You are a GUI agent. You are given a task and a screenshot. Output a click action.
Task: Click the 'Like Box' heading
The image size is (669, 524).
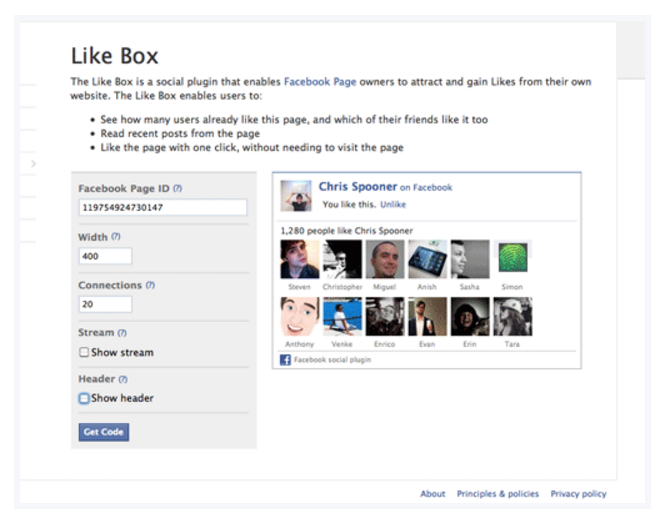[114, 56]
